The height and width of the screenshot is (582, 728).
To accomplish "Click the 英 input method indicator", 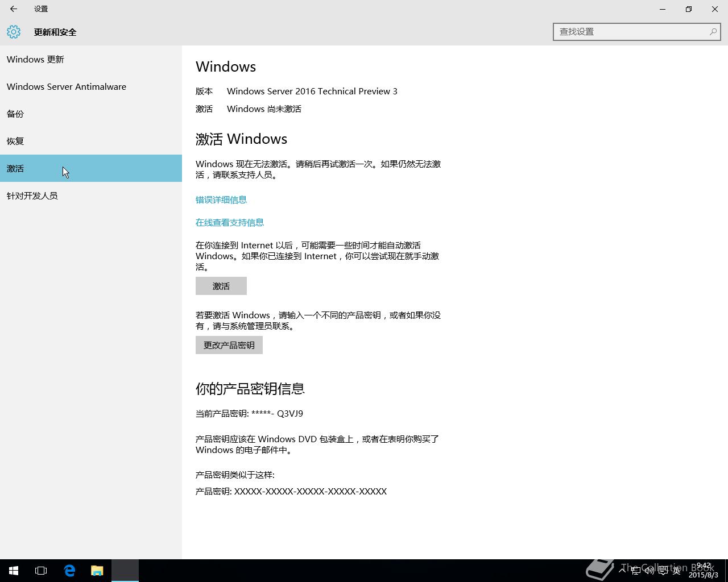I will pos(677,571).
